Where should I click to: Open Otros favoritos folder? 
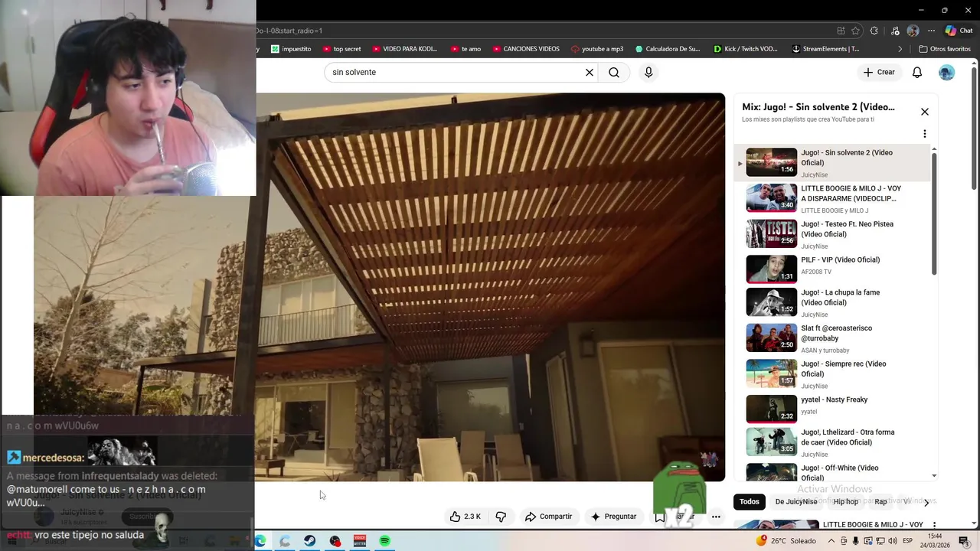[945, 49]
